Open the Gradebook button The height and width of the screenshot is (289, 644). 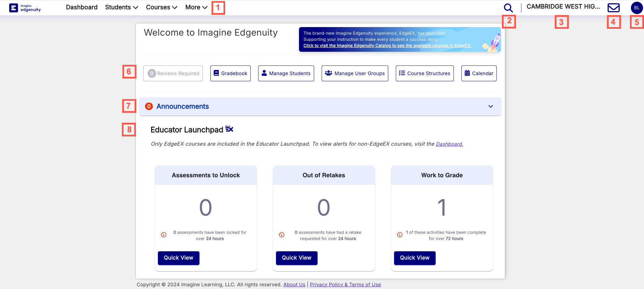click(x=230, y=73)
